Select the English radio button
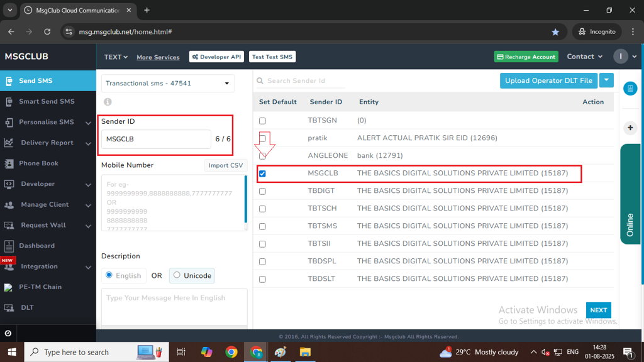 (x=109, y=275)
